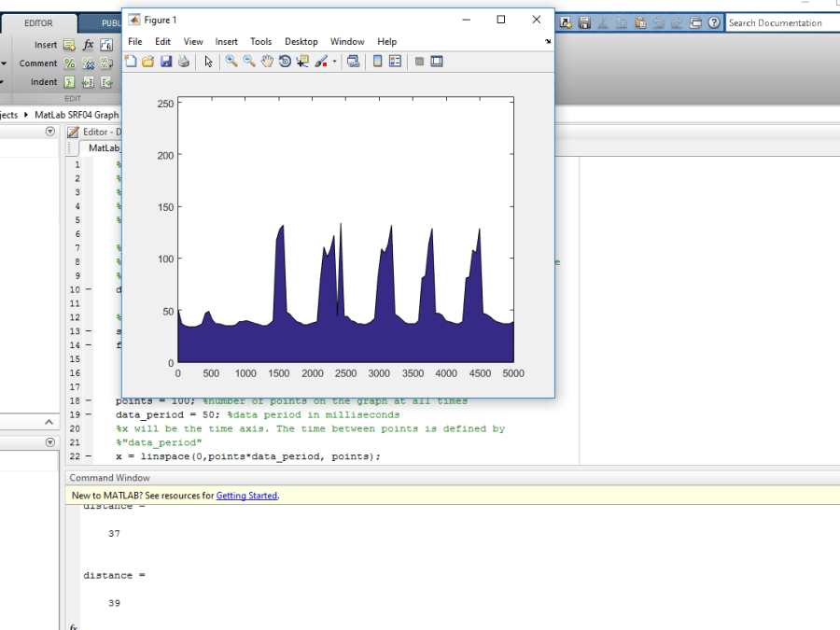Click Save icon in MATLAB quick access toolbar
Viewport: 840px width, 630px height.
click(x=584, y=22)
